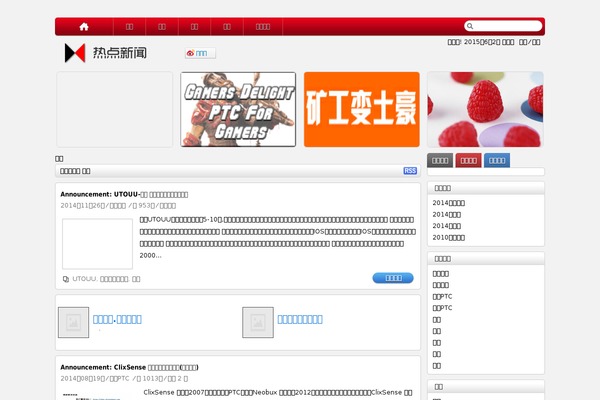Open the Gamers Delight PTC banner
600x400 pixels.
coord(238,109)
